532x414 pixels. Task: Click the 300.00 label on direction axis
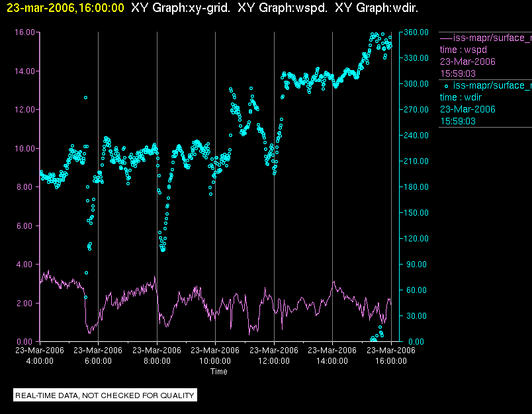tap(416, 84)
